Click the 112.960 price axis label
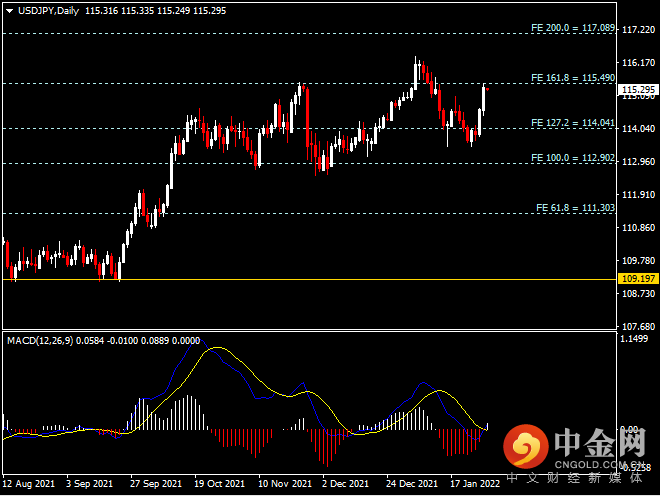The height and width of the screenshot is (496, 660). (x=639, y=162)
